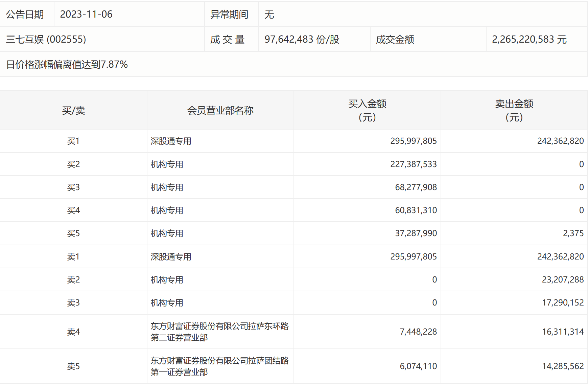This screenshot has width=588, height=384.
Task: Click the 卖3 row label
Action: coord(73,302)
